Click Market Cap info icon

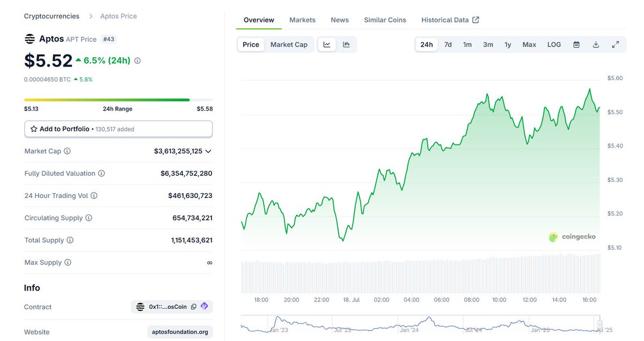click(67, 151)
